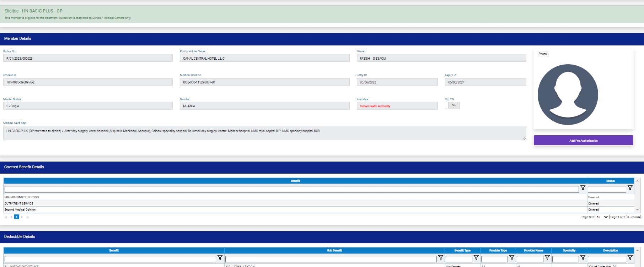
Task: Click the member photo placeholder
Action: tap(568, 94)
